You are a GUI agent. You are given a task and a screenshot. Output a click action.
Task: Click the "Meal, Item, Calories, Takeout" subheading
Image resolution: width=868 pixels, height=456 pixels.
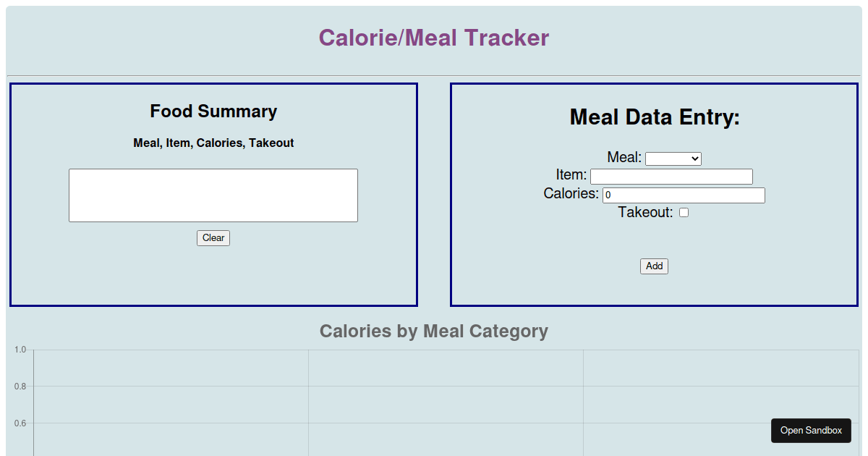point(213,143)
